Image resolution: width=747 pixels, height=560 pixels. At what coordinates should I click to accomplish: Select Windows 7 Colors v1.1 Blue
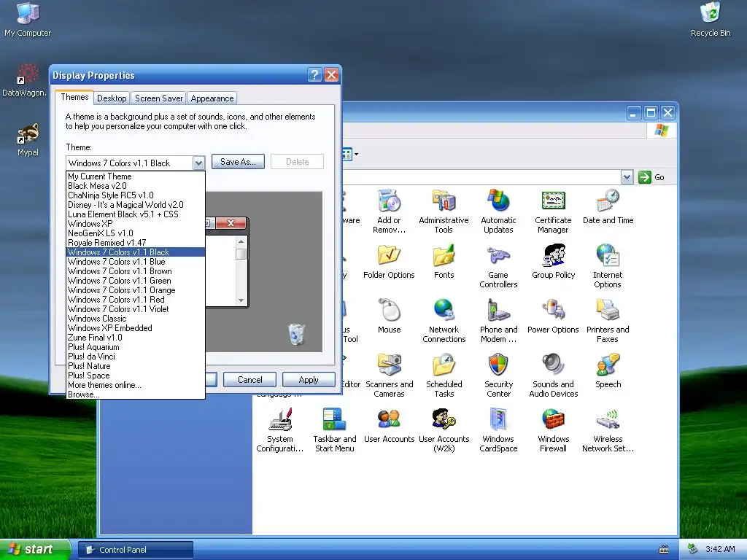pos(136,262)
